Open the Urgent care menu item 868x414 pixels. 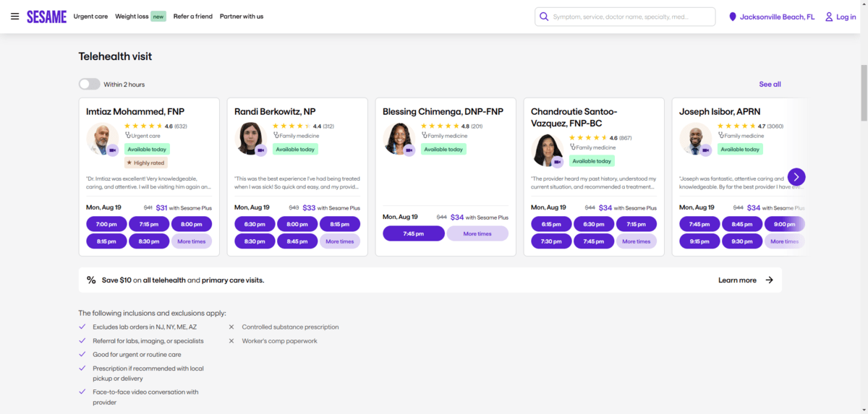(90, 17)
